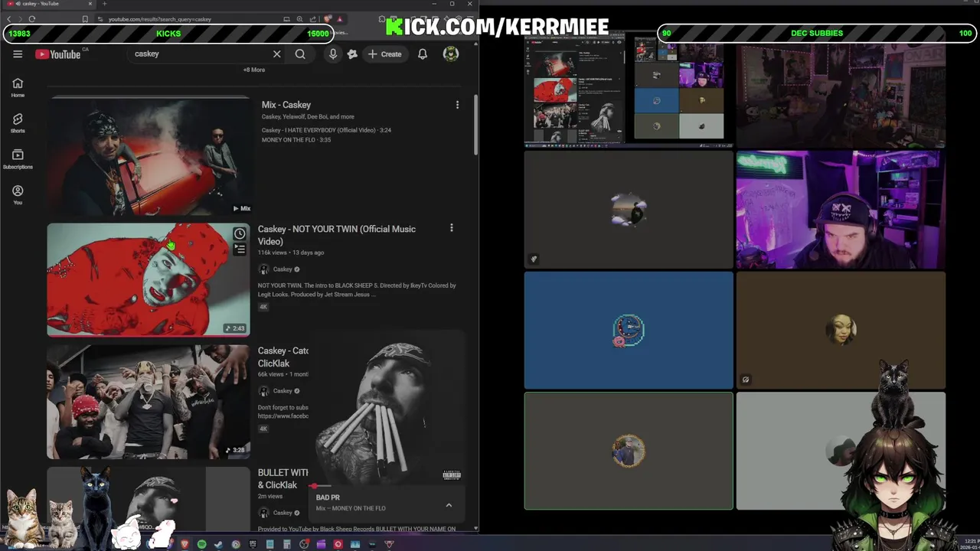Open the You section in sidebar
This screenshot has width=980, height=551.
coord(18,194)
